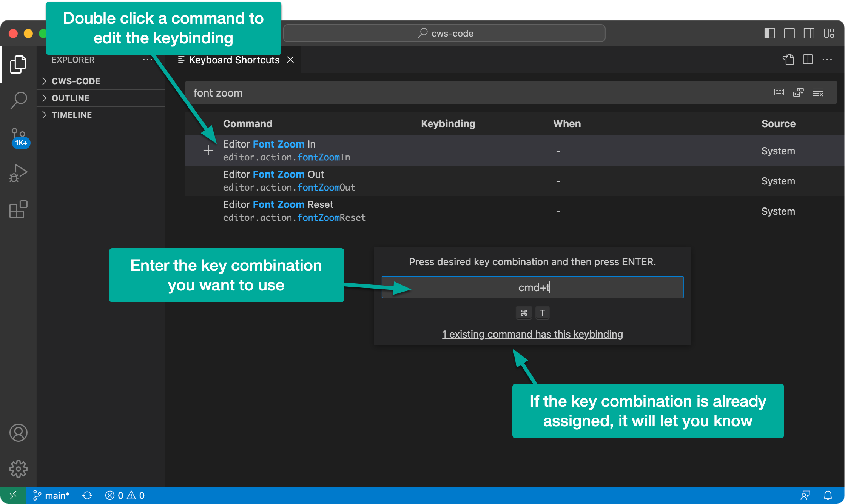Viewport: 845px width, 504px height.
Task: Open '1 existing command has this keybinding' link
Action: [x=532, y=334]
